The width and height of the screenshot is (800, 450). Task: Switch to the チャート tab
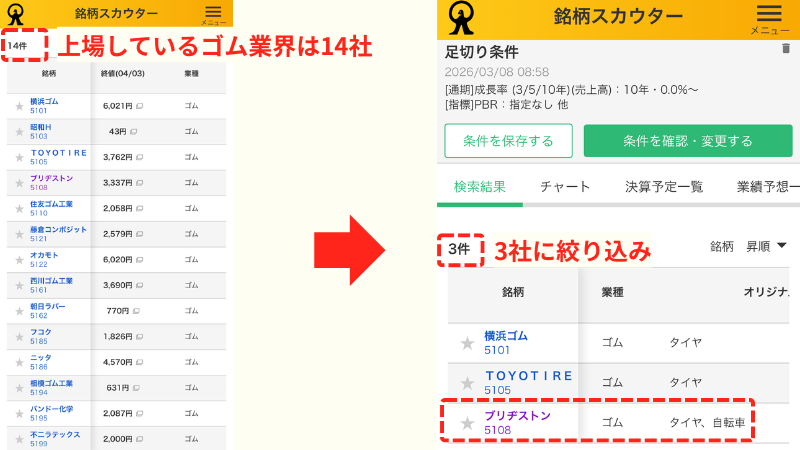coord(565,186)
